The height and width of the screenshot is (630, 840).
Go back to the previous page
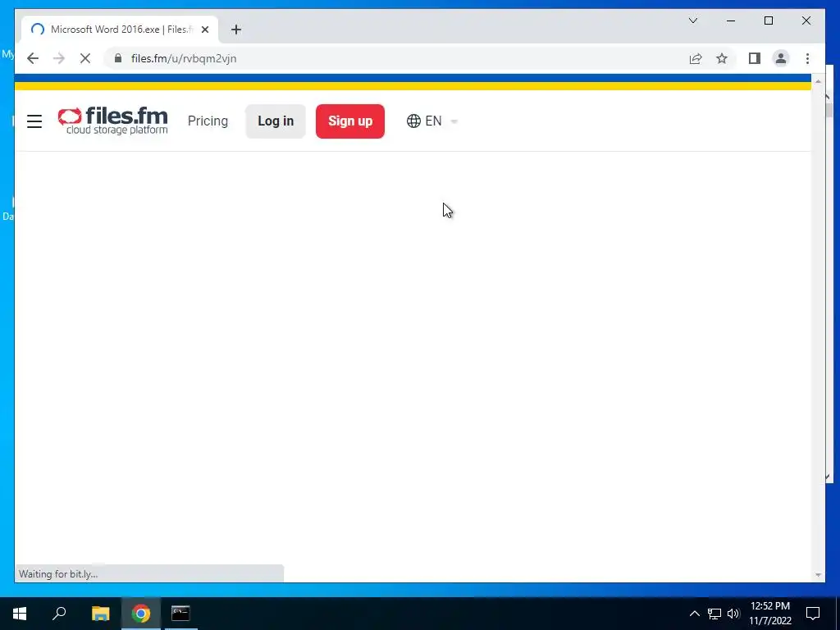(33, 58)
